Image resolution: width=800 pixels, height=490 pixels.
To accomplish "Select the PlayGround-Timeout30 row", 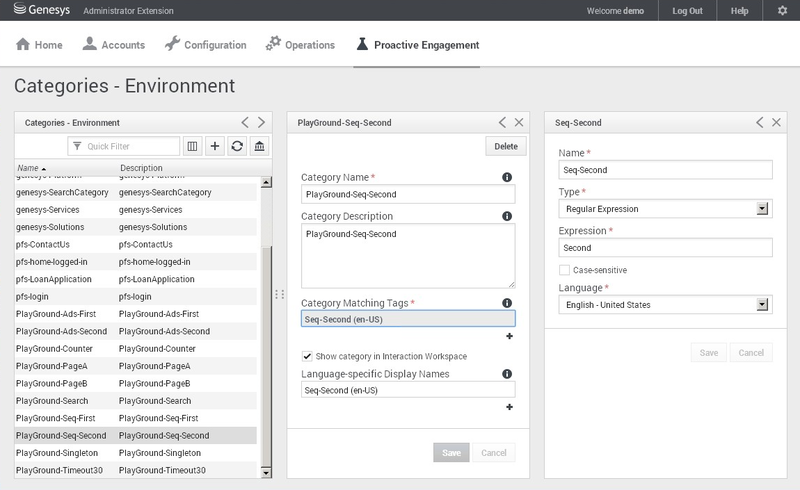I will click(x=136, y=470).
